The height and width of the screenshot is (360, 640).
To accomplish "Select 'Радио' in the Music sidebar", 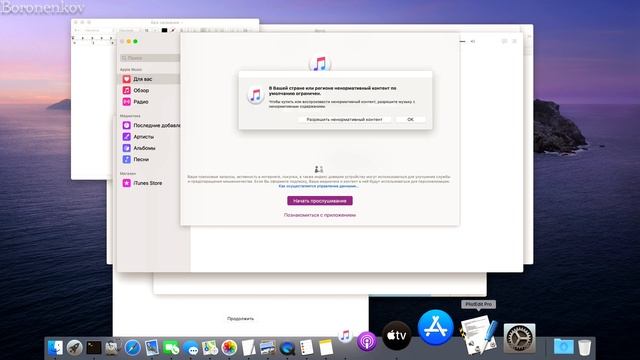I will point(149,102).
